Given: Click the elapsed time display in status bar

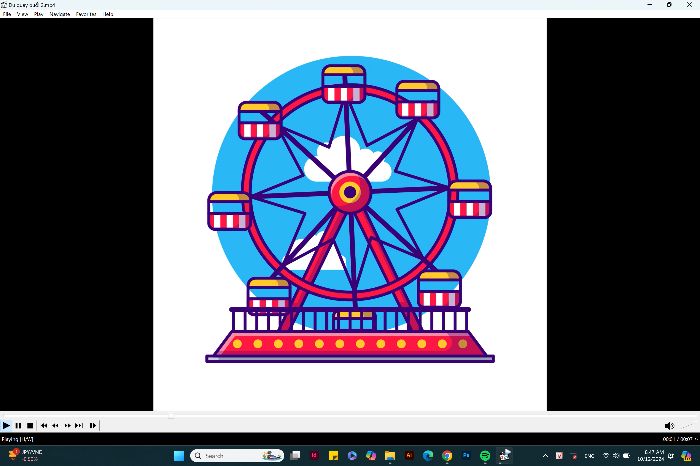Looking at the screenshot, I should click(x=678, y=439).
